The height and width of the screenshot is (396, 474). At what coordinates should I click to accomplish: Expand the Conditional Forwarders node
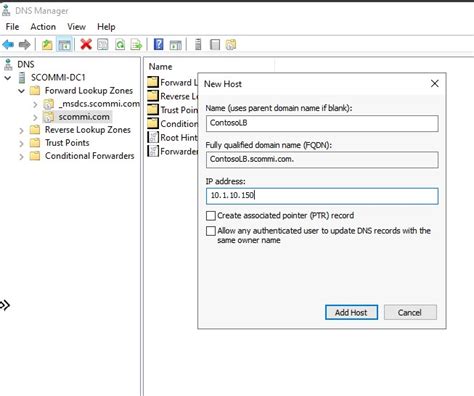(21, 156)
